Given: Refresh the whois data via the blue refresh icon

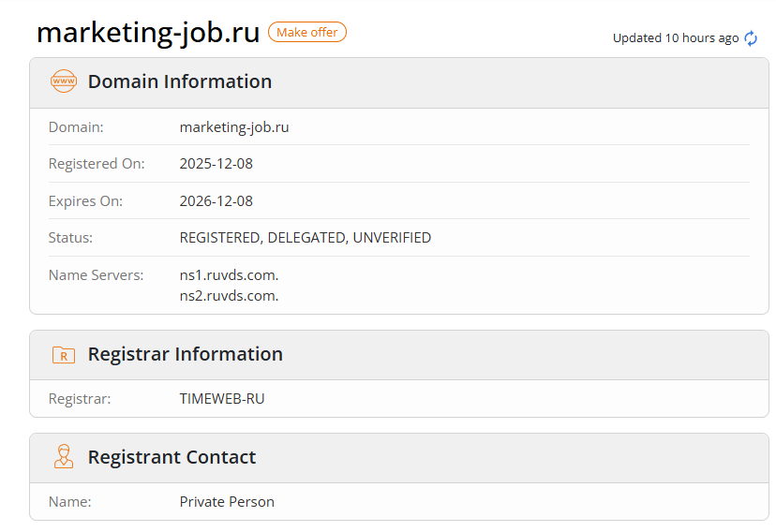Looking at the screenshot, I should click(751, 38).
